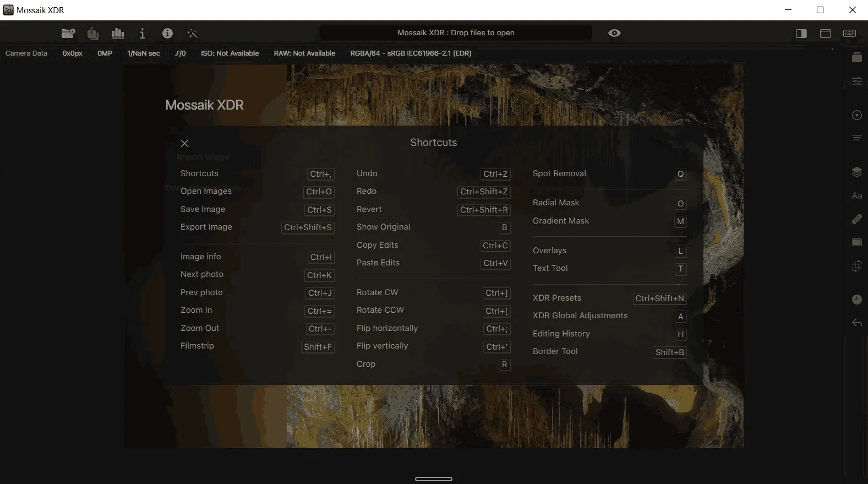
Task: Click the plain letter i toolbar icon
Action: pyautogui.click(x=143, y=34)
